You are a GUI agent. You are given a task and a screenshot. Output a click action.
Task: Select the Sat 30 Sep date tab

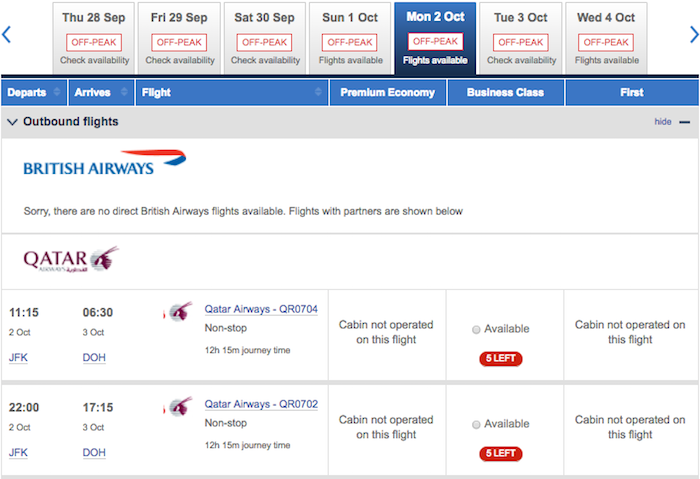[265, 38]
